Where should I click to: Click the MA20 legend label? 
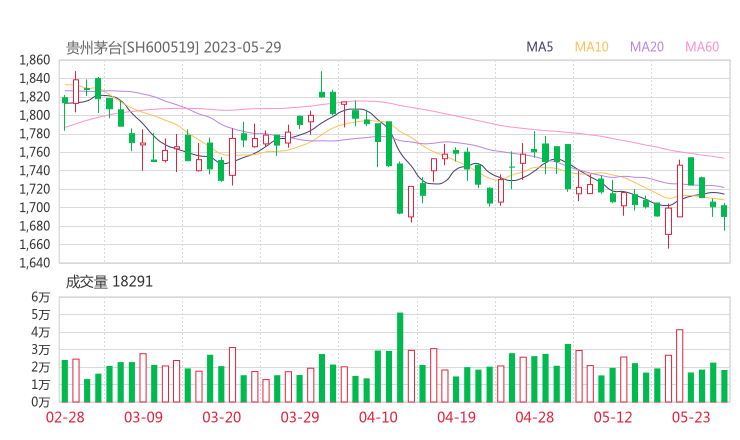point(647,47)
